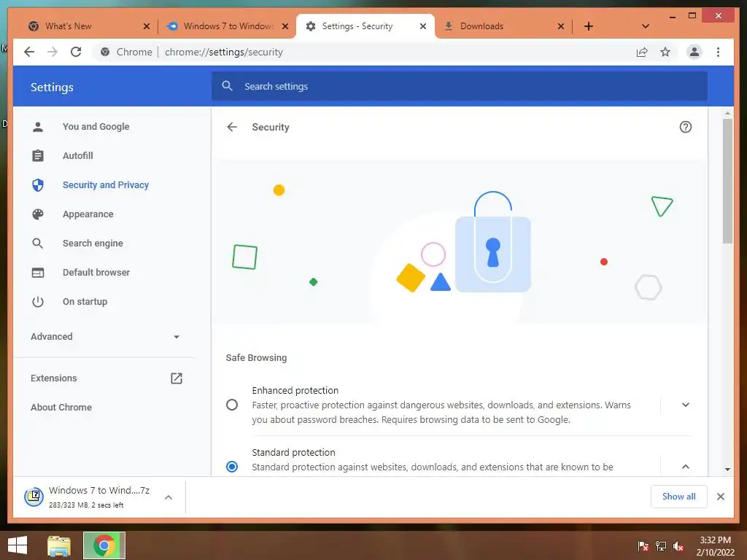The height and width of the screenshot is (560, 747).
Task: Click the Security and Privacy shield icon
Action: click(38, 184)
